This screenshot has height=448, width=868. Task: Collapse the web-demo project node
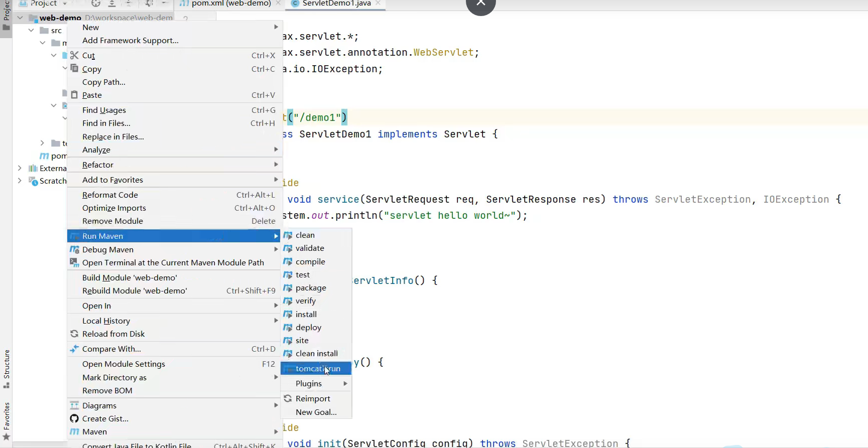[x=20, y=18]
